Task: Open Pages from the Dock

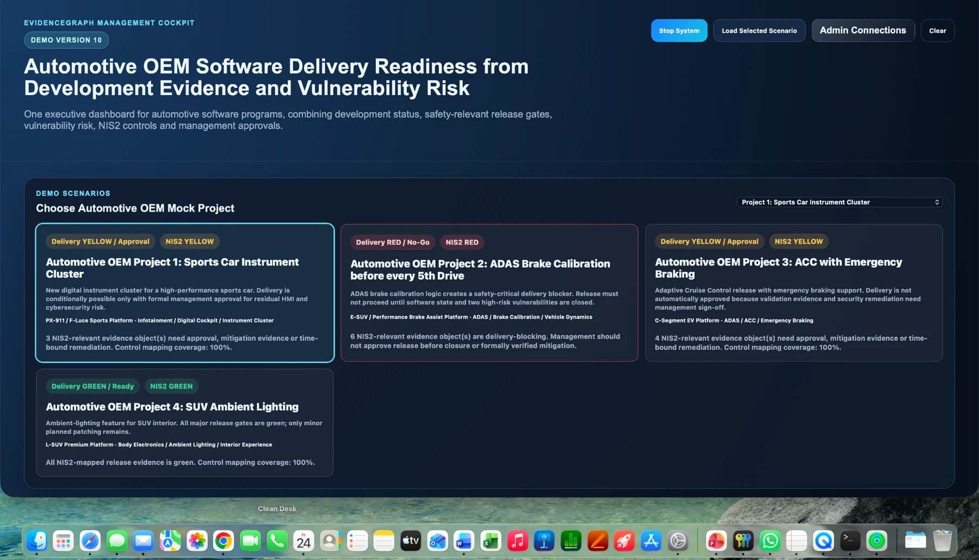Action: 597,541
